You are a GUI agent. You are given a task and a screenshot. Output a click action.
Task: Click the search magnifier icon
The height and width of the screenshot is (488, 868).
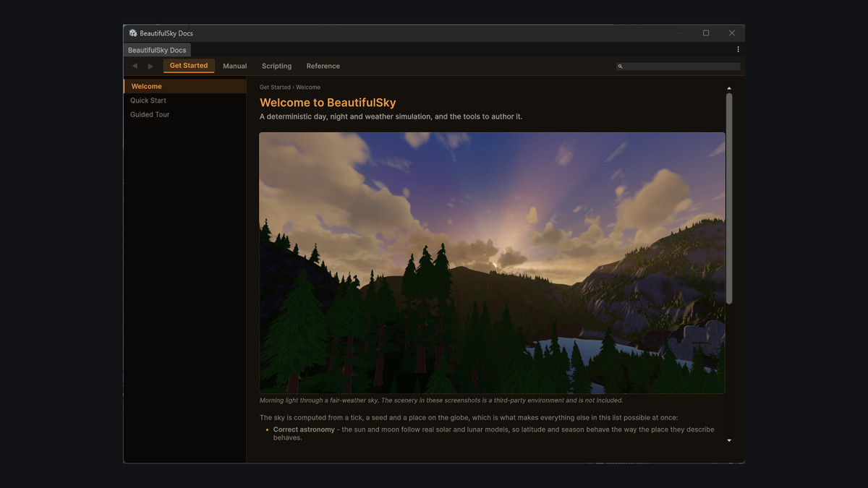tap(620, 67)
